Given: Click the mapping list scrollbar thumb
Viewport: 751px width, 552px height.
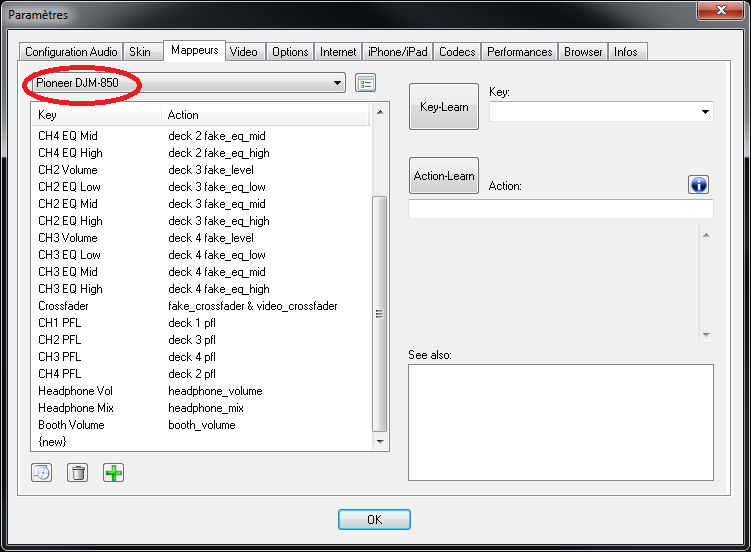Looking at the screenshot, I should point(379,314).
